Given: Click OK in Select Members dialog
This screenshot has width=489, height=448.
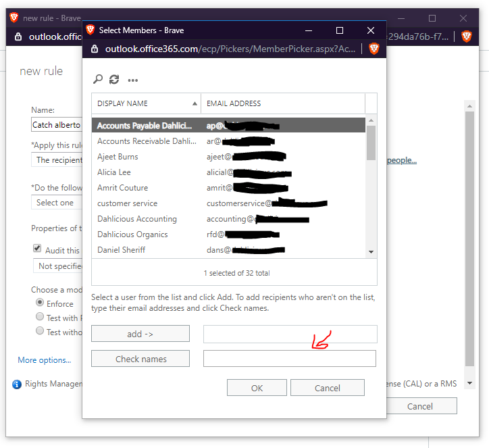Looking at the screenshot, I should click(257, 388).
